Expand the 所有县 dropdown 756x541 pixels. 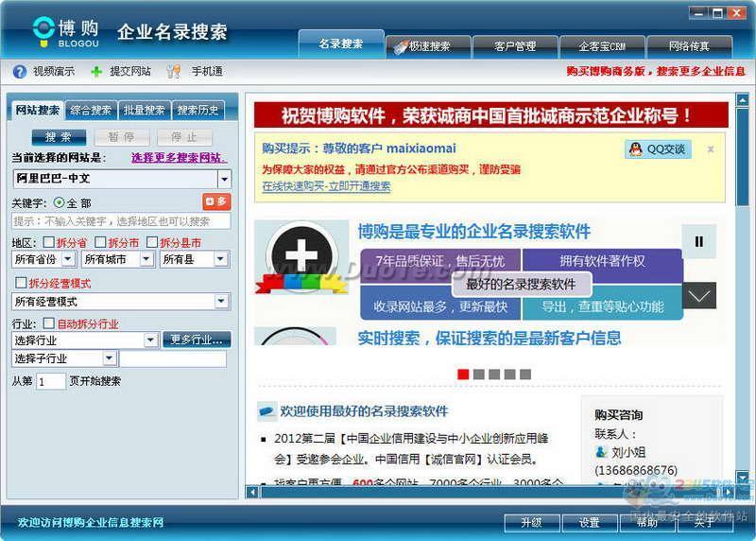[221, 259]
